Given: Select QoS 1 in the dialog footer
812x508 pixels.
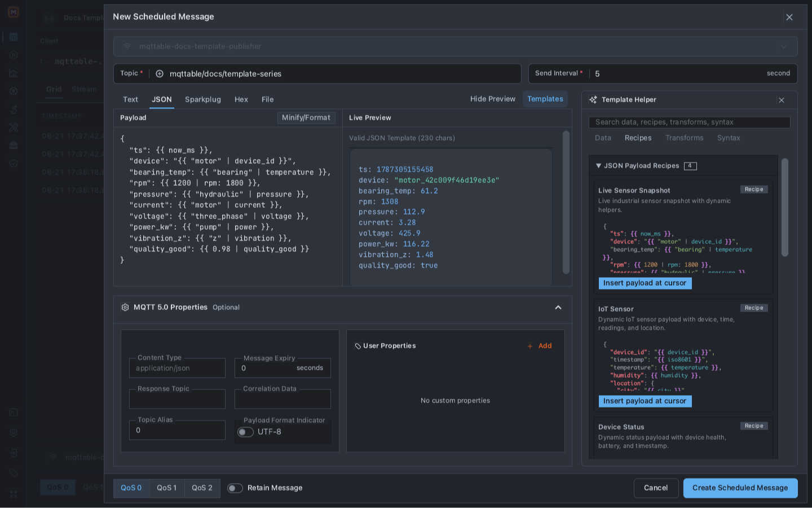Looking at the screenshot, I should tap(167, 488).
